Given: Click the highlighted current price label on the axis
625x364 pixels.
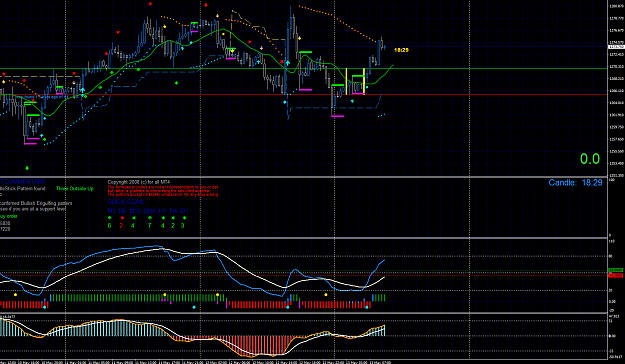Looking at the screenshot, I should pos(616,47).
